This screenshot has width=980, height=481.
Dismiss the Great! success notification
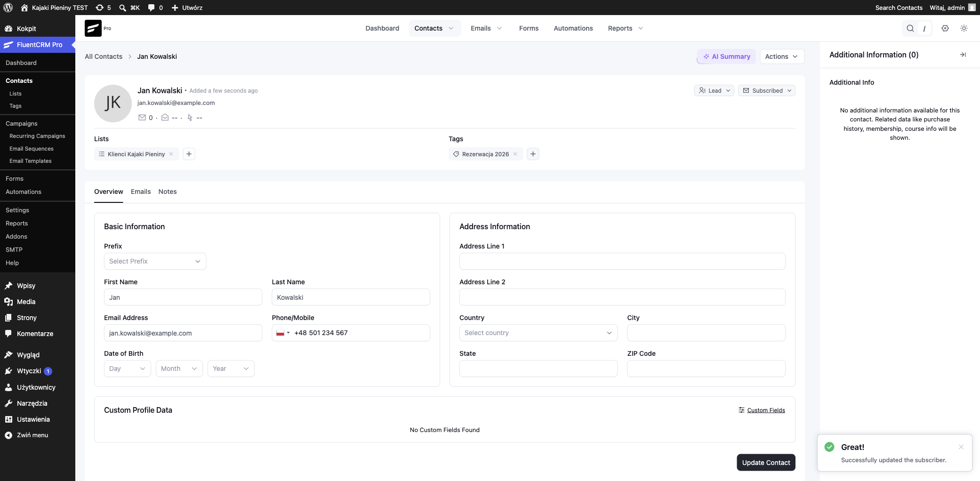[x=961, y=447]
